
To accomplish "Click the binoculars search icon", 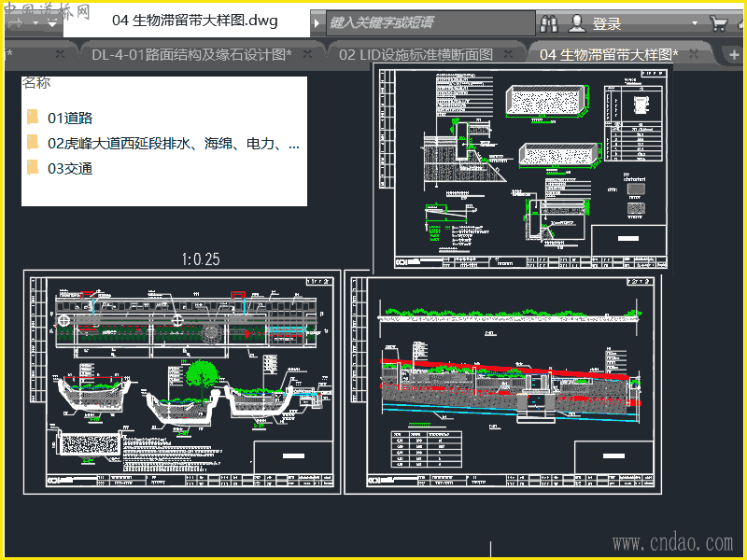I will point(549,22).
